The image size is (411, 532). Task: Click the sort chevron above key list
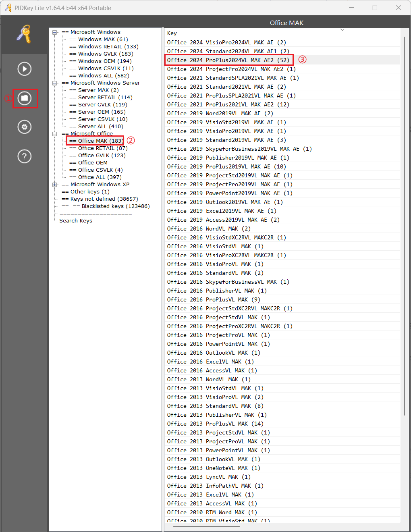point(342,30)
